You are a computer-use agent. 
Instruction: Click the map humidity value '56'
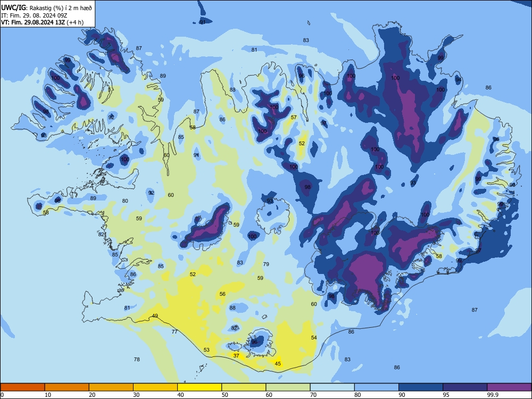[x=222, y=294]
